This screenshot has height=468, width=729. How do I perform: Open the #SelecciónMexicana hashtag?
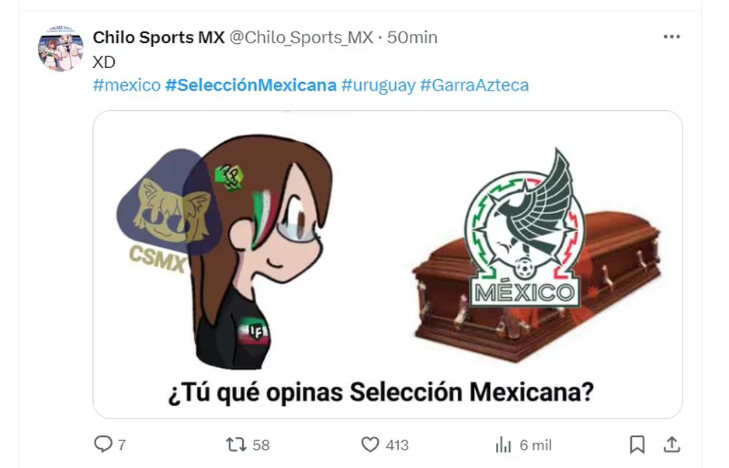[251, 86]
